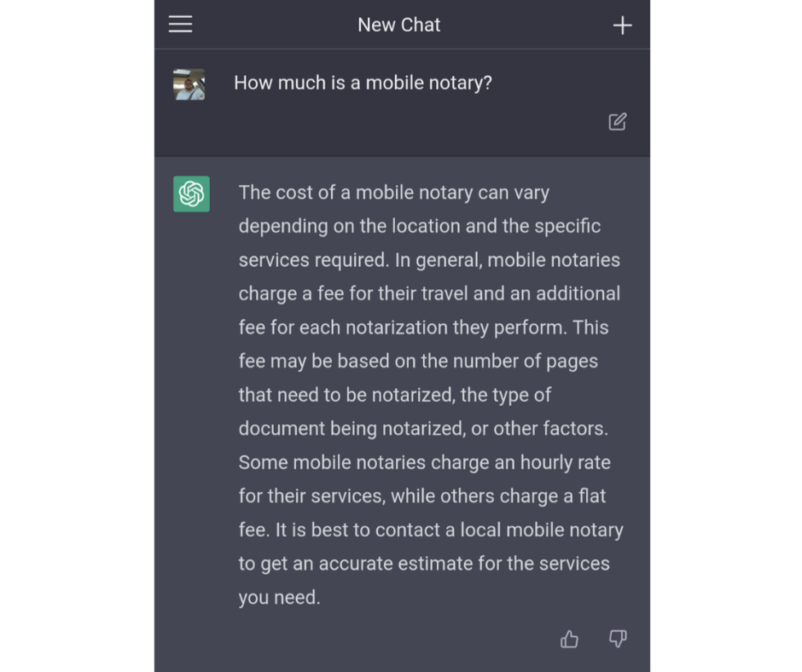Give the response a thumbs down

click(x=618, y=639)
